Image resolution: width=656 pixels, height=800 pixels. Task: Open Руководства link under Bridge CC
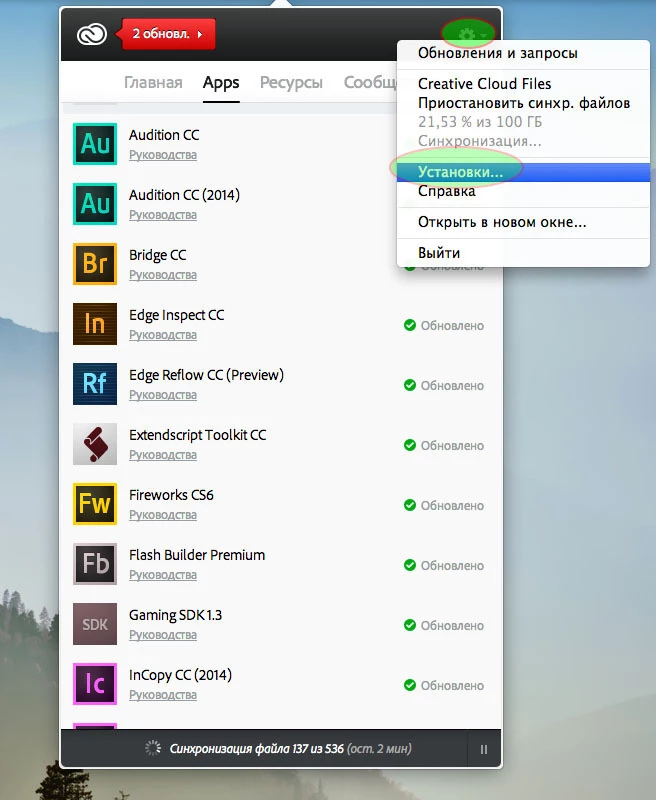pyautogui.click(x=163, y=275)
